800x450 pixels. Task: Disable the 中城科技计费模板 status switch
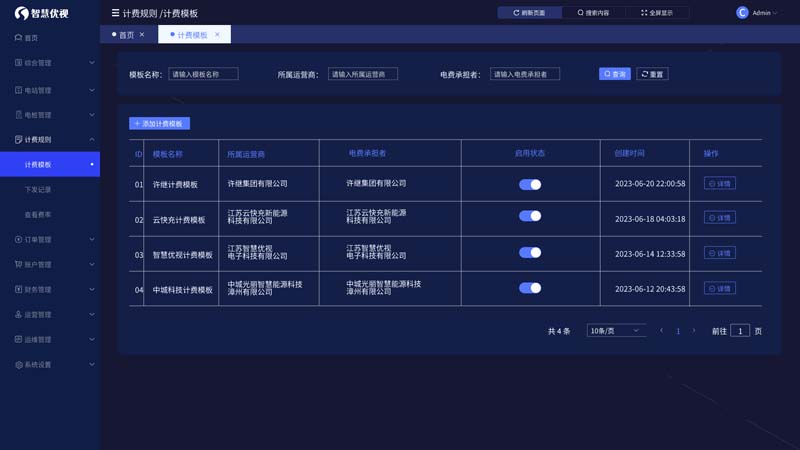click(530, 288)
